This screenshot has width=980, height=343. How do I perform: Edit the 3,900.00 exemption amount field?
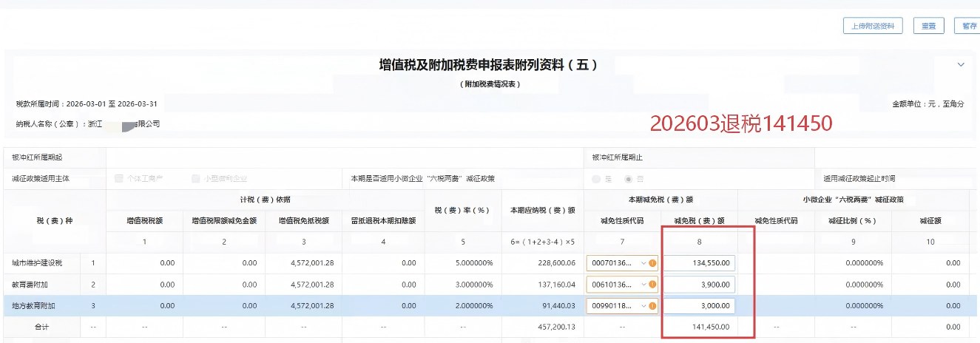pyautogui.click(x=699, y=285)
